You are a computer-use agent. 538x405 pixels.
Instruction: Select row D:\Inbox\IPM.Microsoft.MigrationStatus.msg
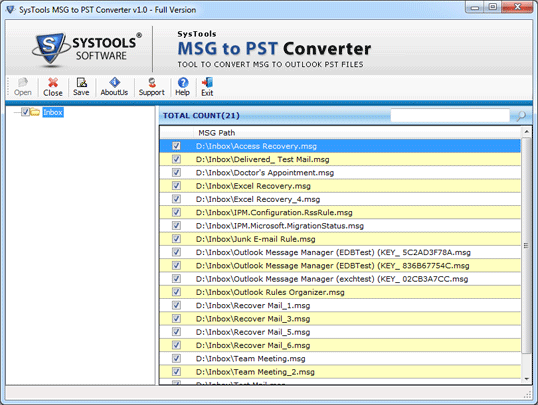click(x=340, y=225)
